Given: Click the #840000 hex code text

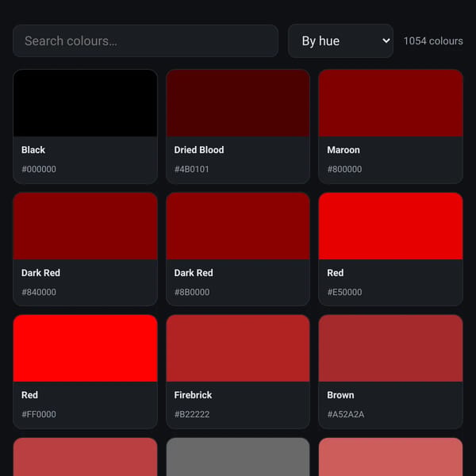Looking at the screenshot, I should [39, 292].
